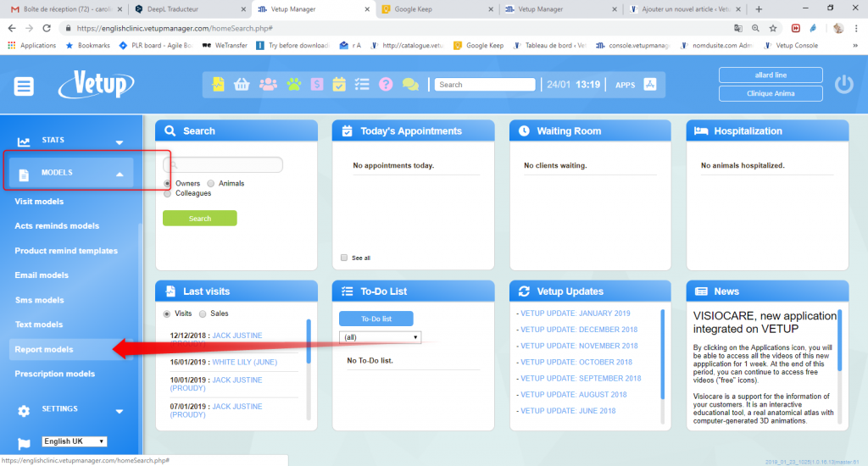Viewport: 868px width, 466px height.
Task: Open Prescription models in sidebar
Action: pyautogui.click(x=55, y=374)
